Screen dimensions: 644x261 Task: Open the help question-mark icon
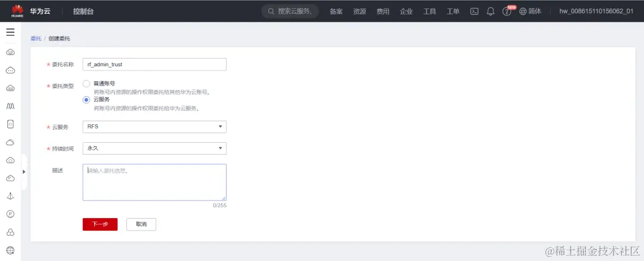[x=507, y=12]
